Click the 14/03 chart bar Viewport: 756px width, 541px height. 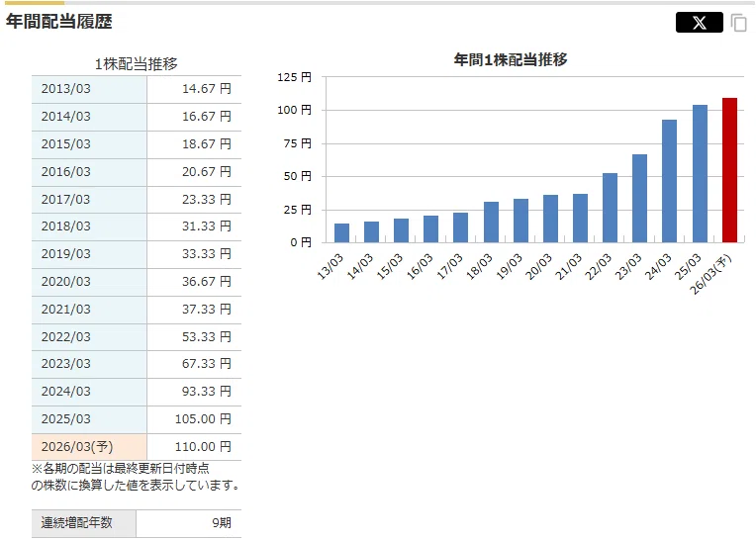[371, 231]
